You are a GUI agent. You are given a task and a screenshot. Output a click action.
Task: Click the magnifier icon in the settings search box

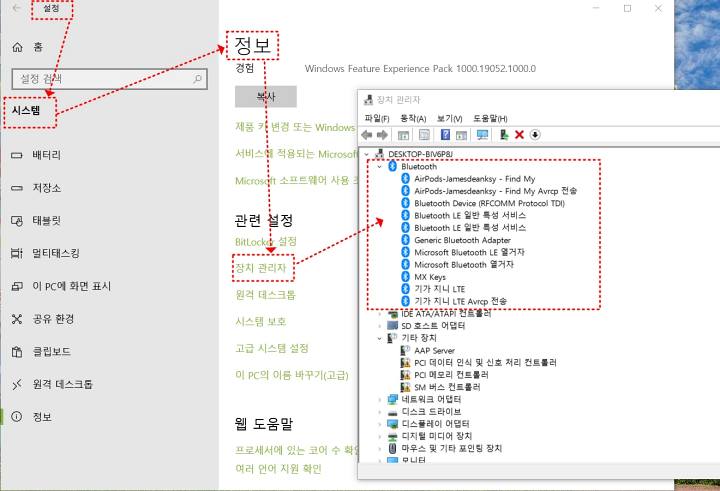click(x=197, y=79)
